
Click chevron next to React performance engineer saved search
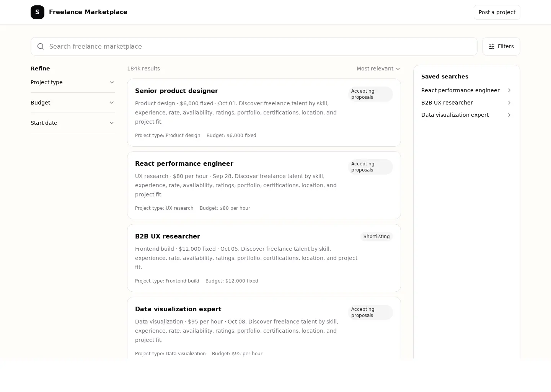(509, 90)
